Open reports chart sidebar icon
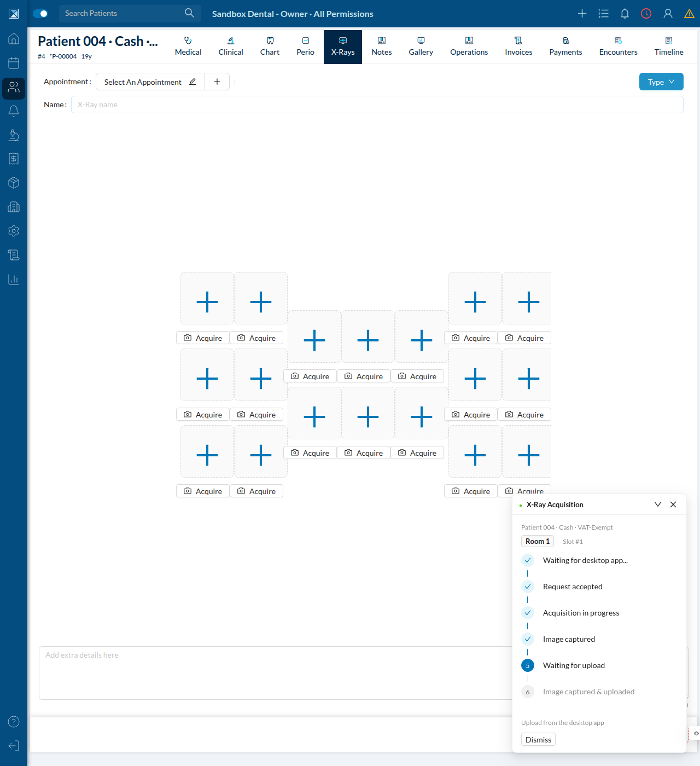Screen dimensions: 700x766 14,279
